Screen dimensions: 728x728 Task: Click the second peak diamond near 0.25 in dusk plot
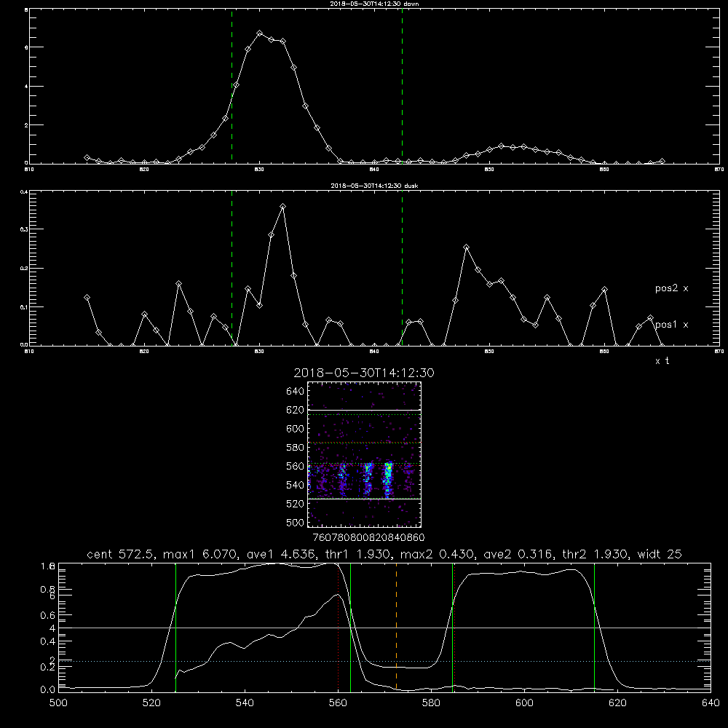click(x=467, y=247)
